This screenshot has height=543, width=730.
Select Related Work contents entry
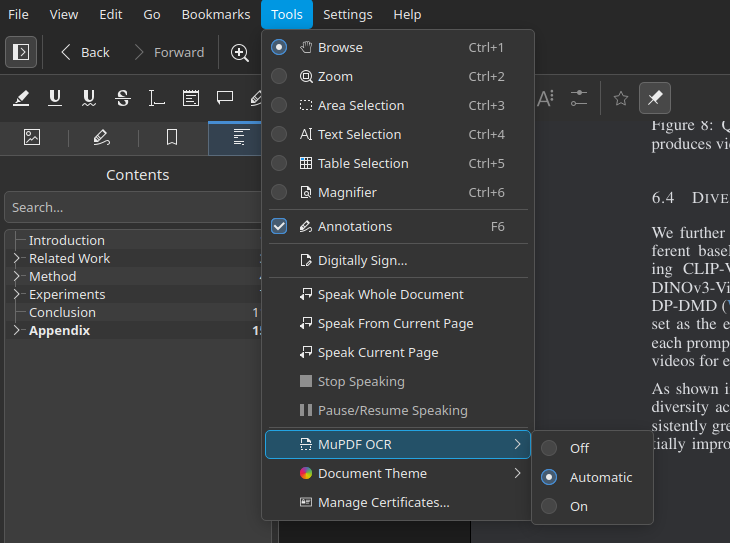[69, 258]
